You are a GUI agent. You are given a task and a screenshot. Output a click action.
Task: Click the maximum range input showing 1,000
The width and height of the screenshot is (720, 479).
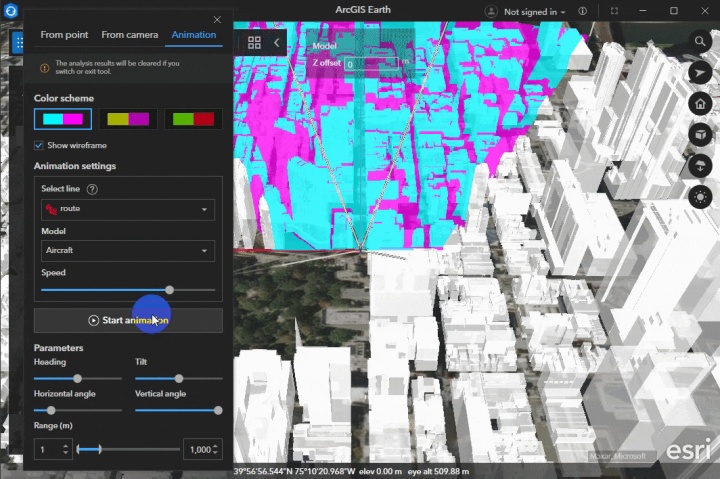pos(198,449)
